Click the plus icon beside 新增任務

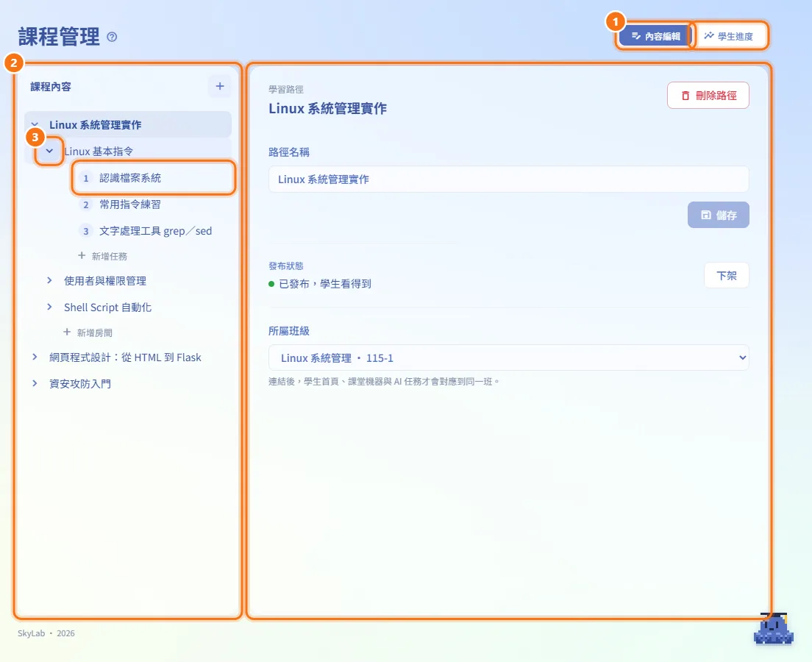82,255
